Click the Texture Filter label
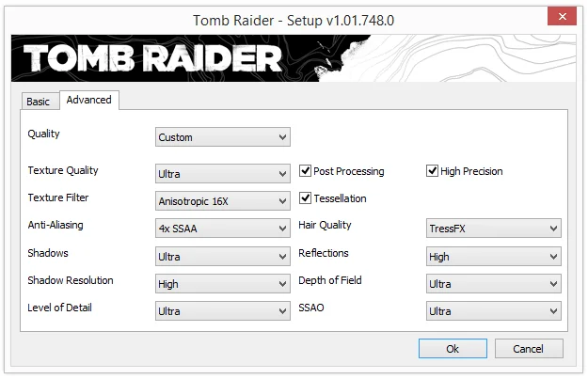Screen dimensions: 588x379 [x=58, y=197]
